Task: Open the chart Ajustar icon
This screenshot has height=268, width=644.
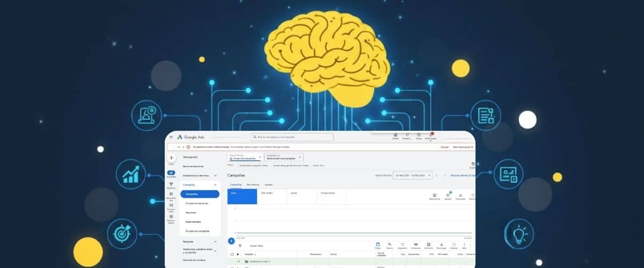Action: [448, 195]
